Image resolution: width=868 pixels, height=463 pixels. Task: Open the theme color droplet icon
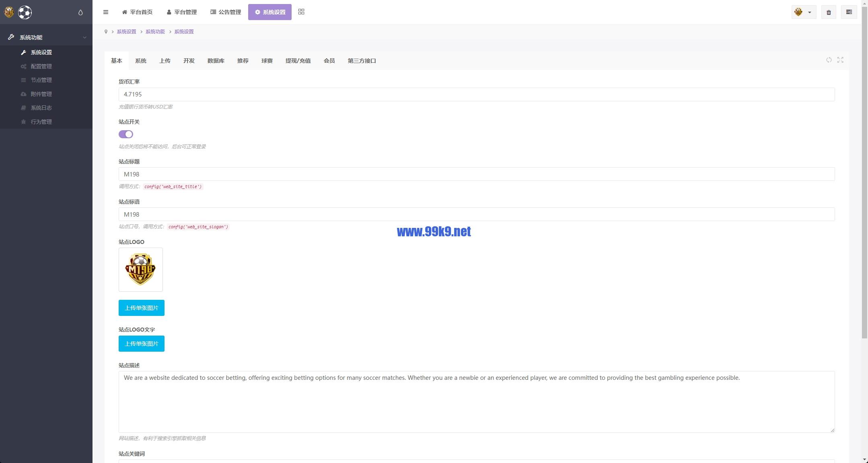pos(80,12)
